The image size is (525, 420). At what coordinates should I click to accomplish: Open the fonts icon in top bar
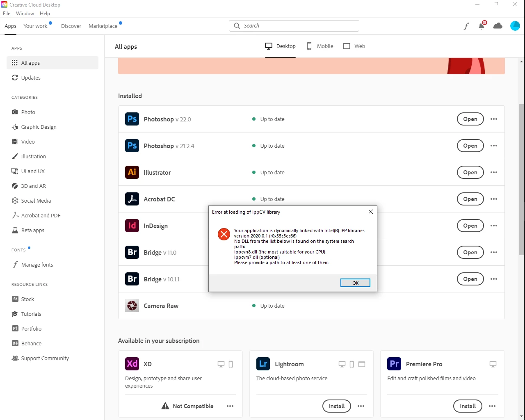click(x=466, y=26)
